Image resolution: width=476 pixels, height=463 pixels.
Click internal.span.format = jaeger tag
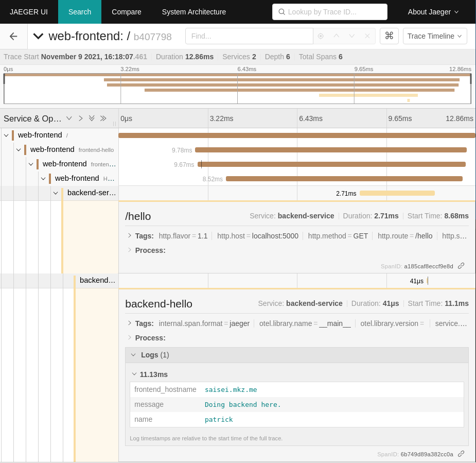pyautogui.click(x=204, y=323)
